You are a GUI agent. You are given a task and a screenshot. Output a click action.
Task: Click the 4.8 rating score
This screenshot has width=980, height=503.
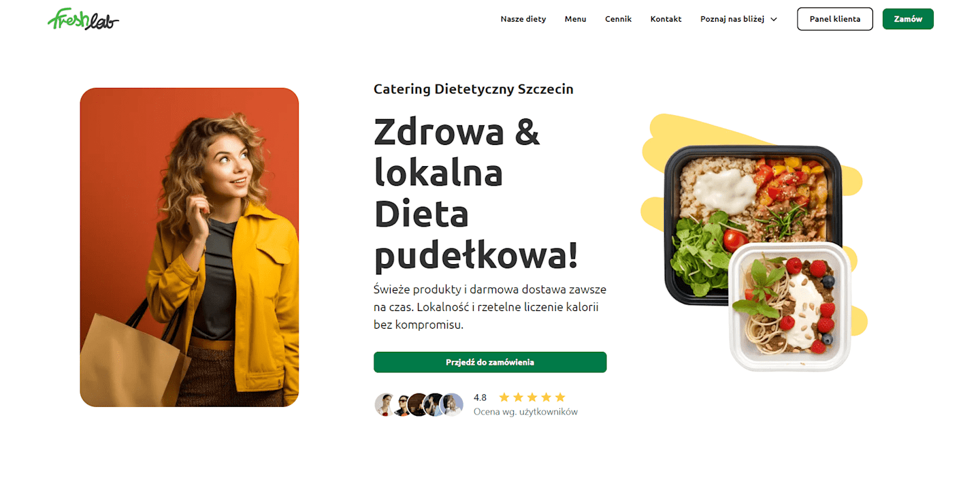pos(480,397)
